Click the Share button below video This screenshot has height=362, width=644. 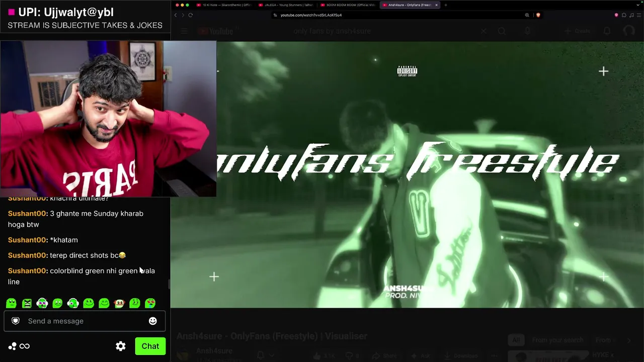(x=384, y=356)
